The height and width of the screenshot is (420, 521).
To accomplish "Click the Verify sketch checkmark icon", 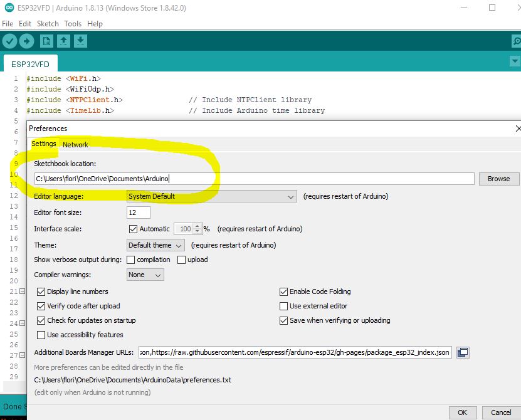I will click(9, 41).
